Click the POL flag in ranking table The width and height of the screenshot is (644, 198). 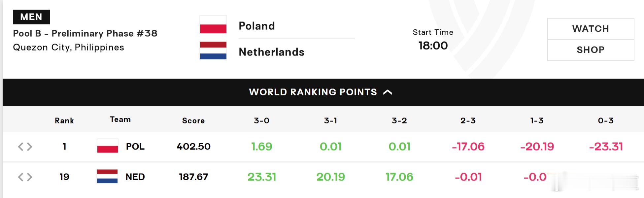click(x=107, y=146)
